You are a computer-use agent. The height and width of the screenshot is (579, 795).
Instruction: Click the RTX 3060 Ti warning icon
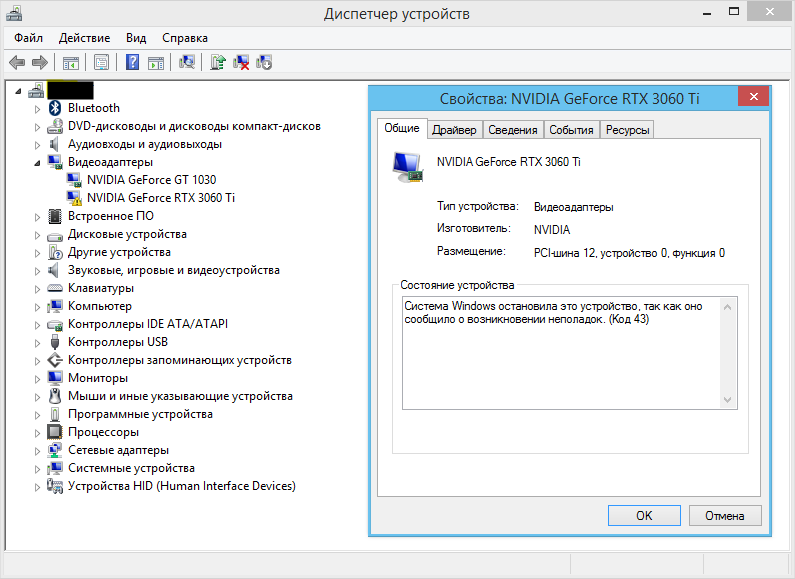click(74, 198)
